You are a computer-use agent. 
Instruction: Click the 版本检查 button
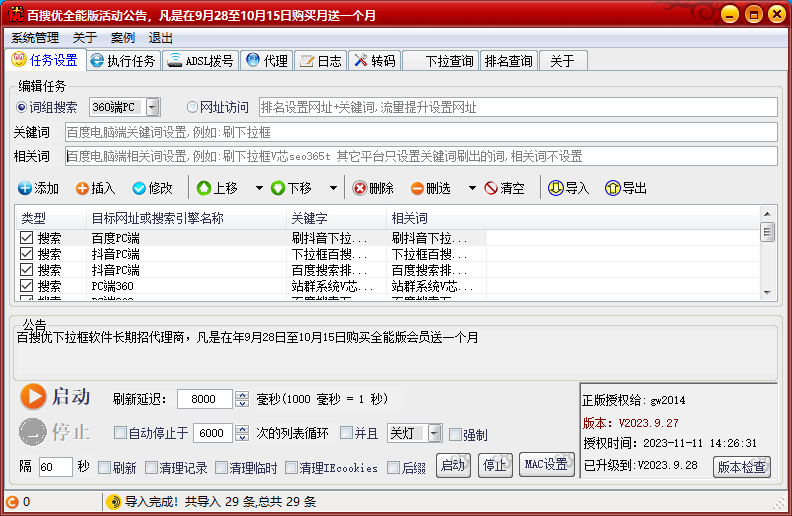[741, 467]
